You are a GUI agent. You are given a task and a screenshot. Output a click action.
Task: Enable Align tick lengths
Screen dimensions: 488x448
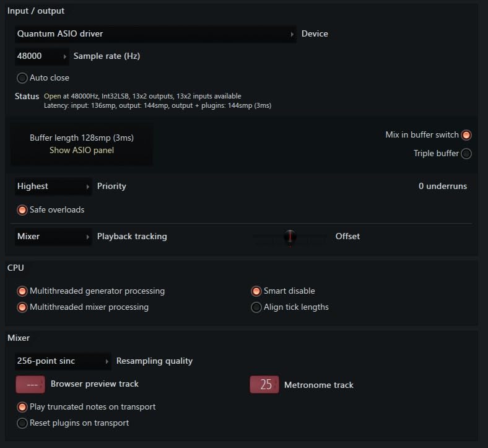point(256,307)
